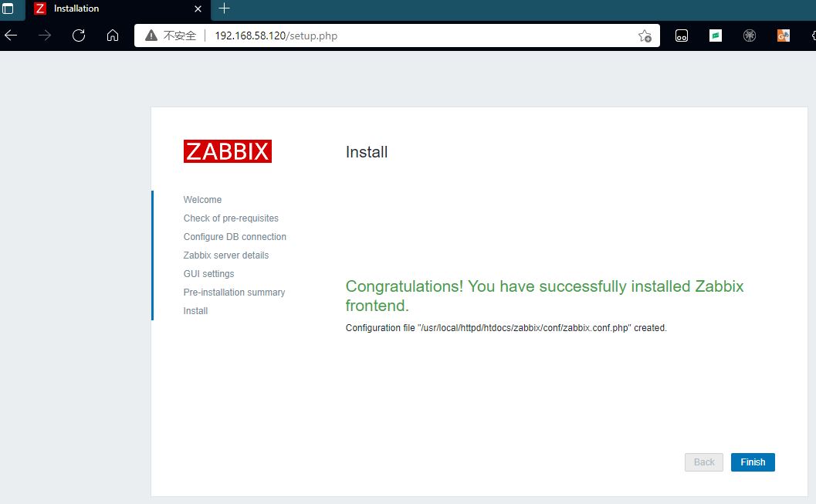This screenshot has width=816, height=504.
Task: Reload the page with the refresh icon
Action: point(79,36)
